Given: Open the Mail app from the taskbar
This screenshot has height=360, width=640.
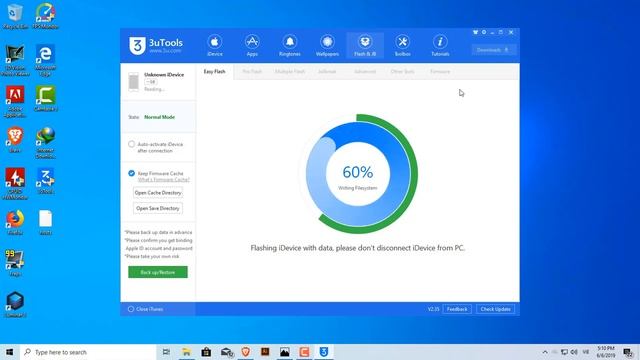Looking at the screenshot, I should pyautogui.click(x=227, y=352).
